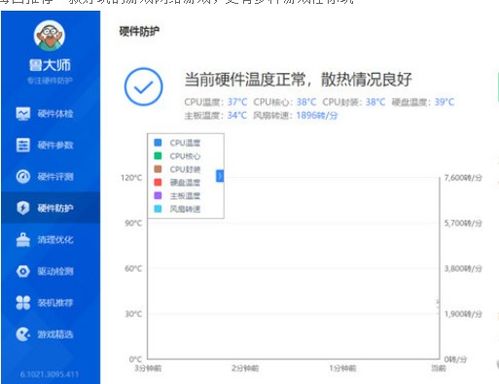Click the 5,700转/分 axis label
Screen dimensions: 499x384
point(463,223)
